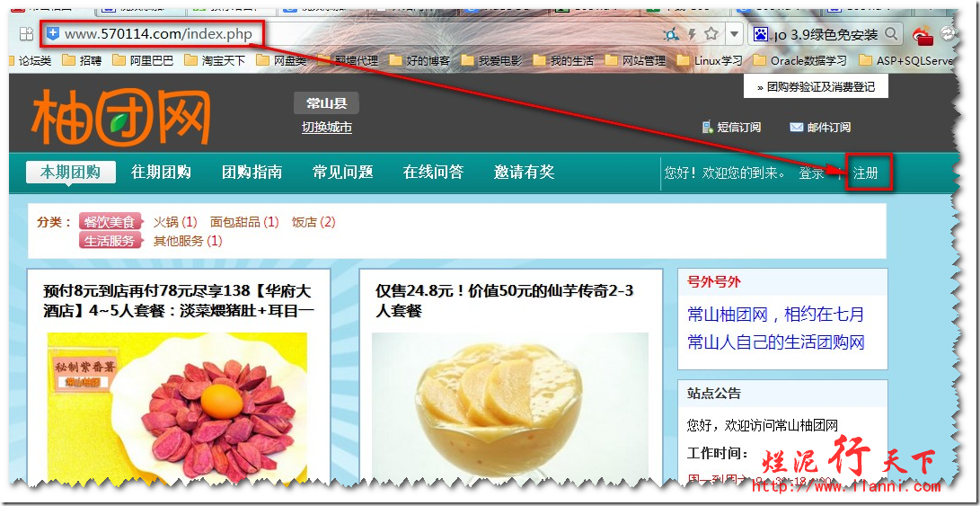Select the 邀请有奖 navigation tab
The width and height of the screenshot is (980, 506).
coord(524,173)
